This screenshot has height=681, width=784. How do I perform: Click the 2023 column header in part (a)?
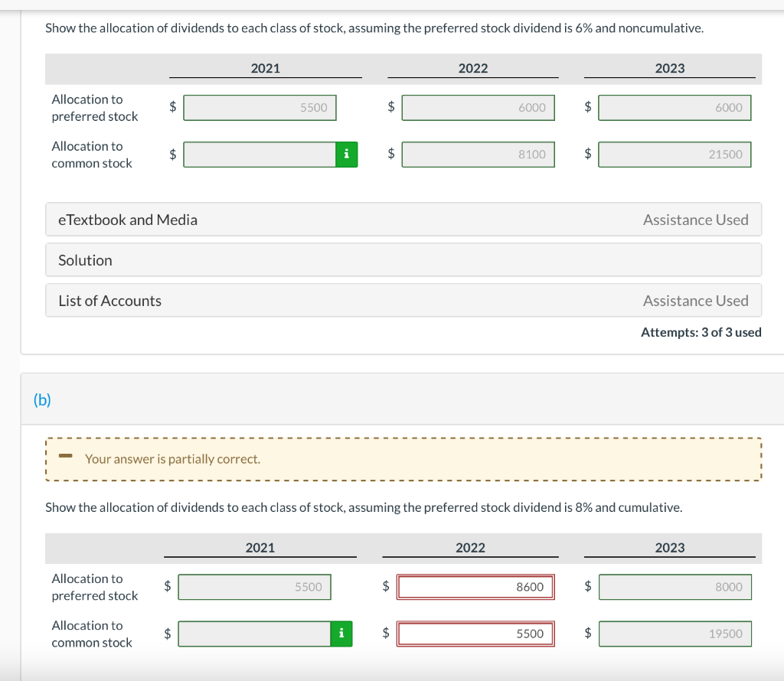coord(670,68)
